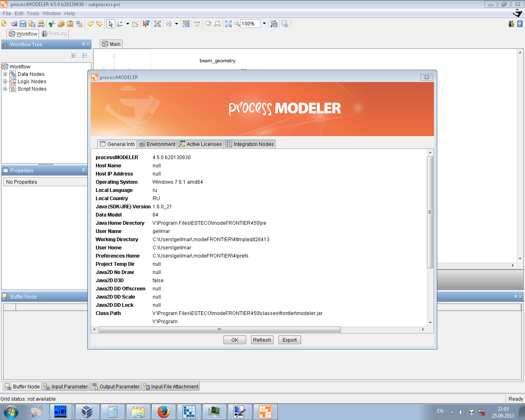Open the VirtualBox cube taskbar icon
The width and height of the screenshot is (525, 420).
click(87, 412)
